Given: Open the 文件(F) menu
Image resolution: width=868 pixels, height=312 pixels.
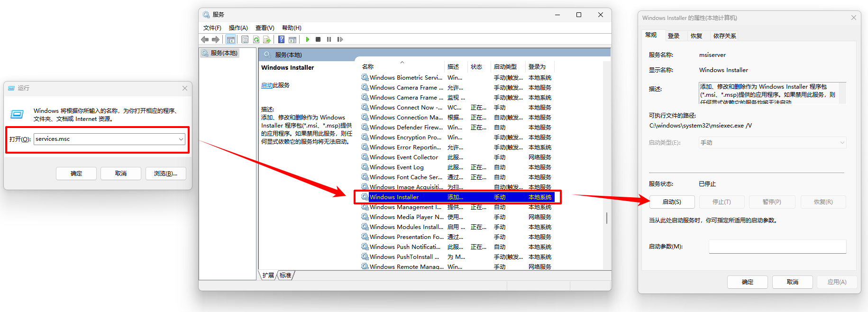Looking at the screenshot, I should pyautogui.click(x=212, y=28).
